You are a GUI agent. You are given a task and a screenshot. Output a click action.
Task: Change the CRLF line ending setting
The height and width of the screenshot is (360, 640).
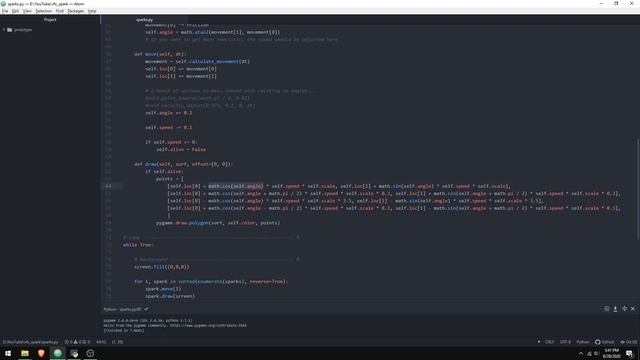point(549,342)
